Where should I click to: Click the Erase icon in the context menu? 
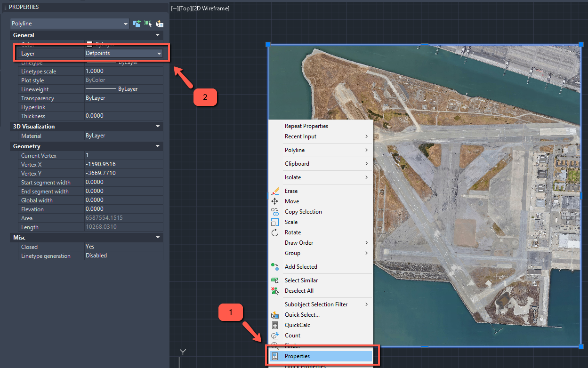coord(275,191)
